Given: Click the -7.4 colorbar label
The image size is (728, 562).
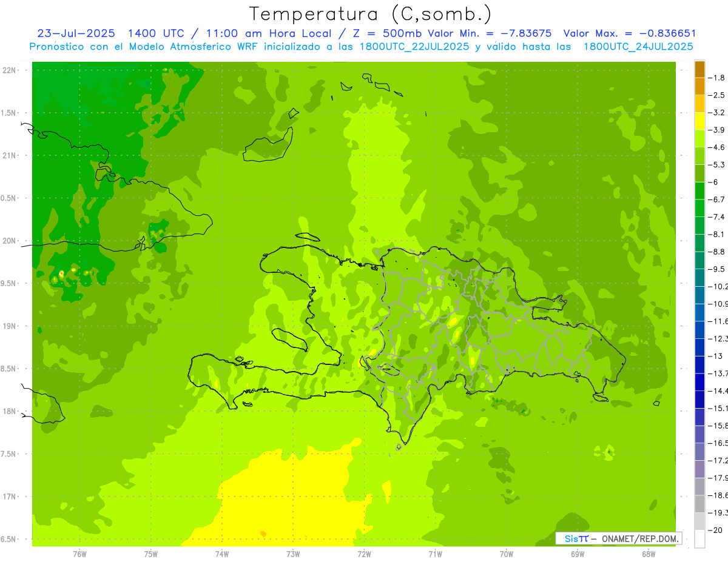Looking at the screenshot, I should 716,217.
